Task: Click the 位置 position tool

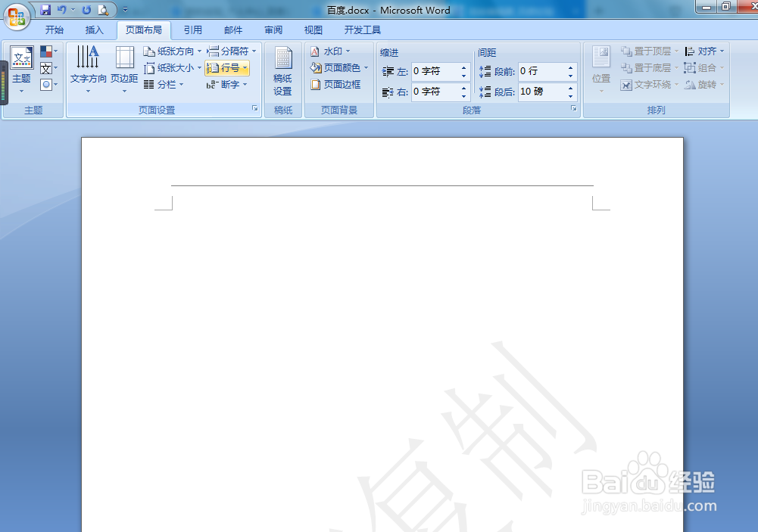Action: click(600, 70)
